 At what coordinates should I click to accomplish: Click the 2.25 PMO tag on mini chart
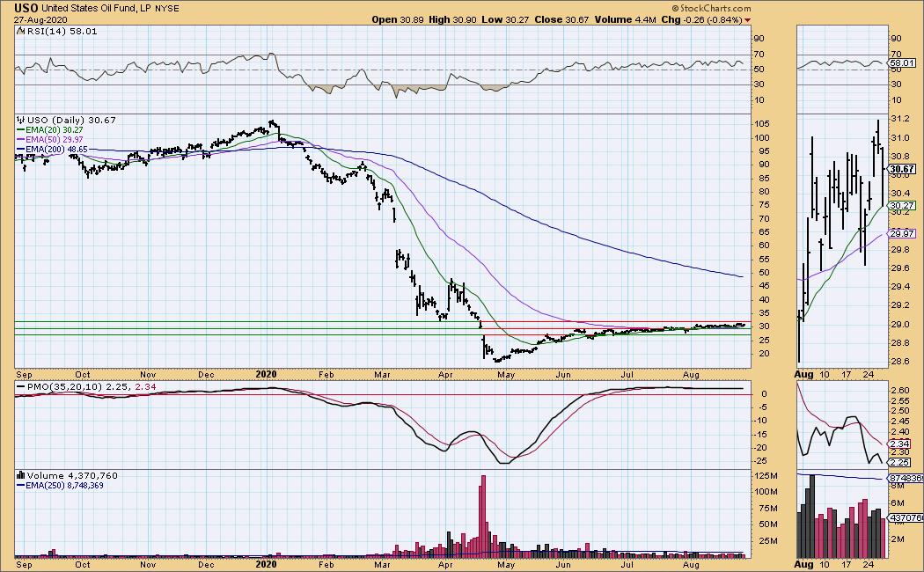click(x=899, y=462)
